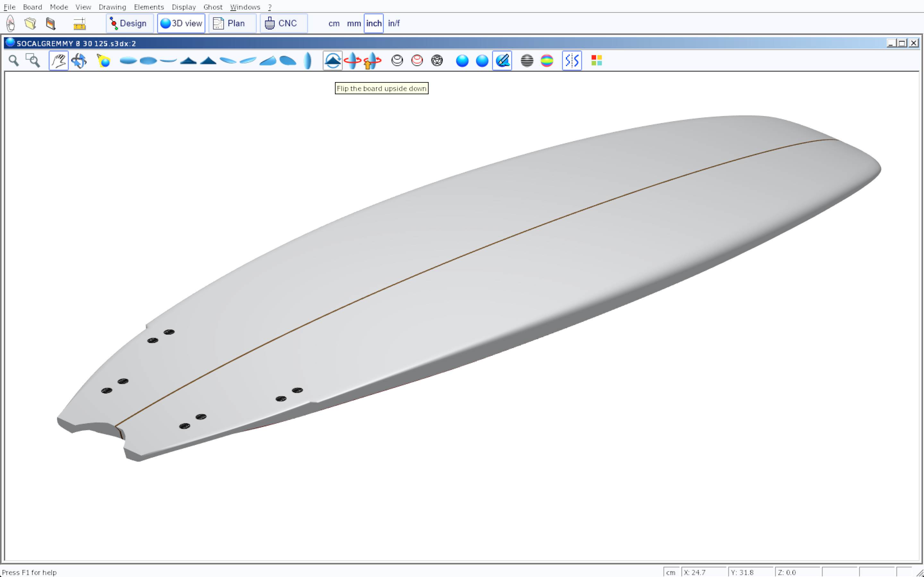Click the flip board upside down icon
Image resolution: width=924 pixels, height=577 pixels.
332,61
